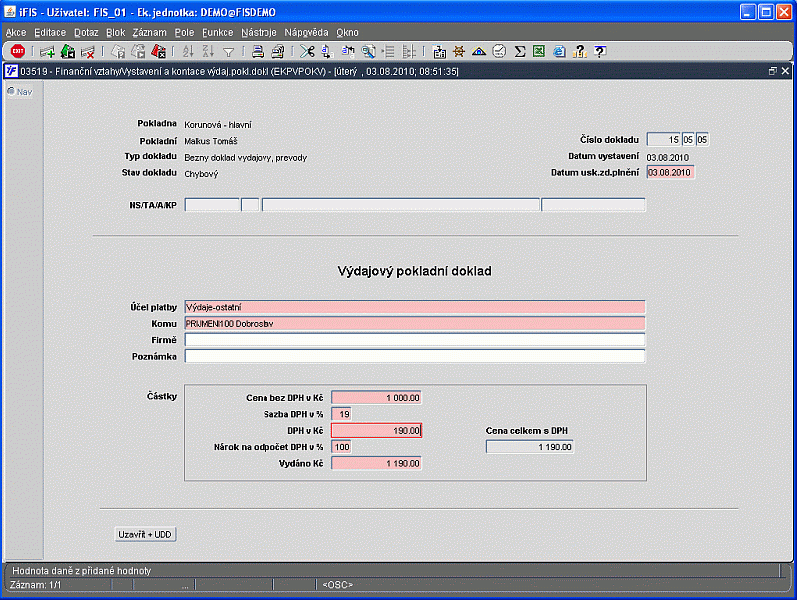Click the delete record icon with red X
Viewport: 797px width, 600px height.
88,51
